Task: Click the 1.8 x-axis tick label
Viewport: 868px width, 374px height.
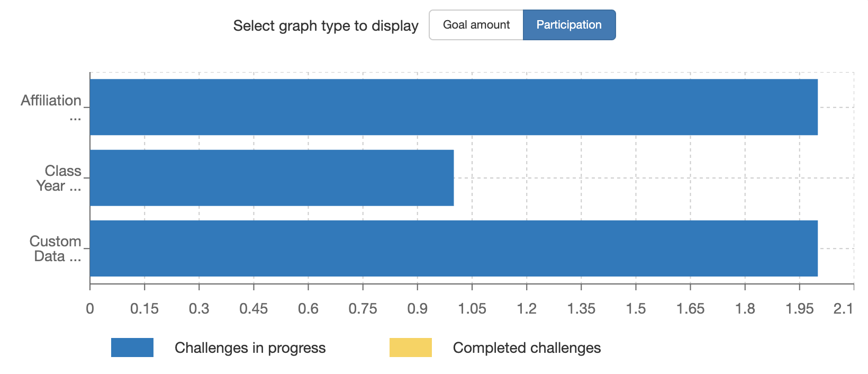Action: 745,309
